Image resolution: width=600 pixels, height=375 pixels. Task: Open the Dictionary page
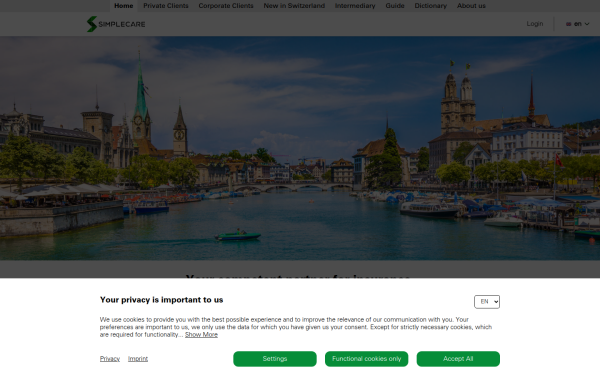pyautogui.click(x=430, y=6)
